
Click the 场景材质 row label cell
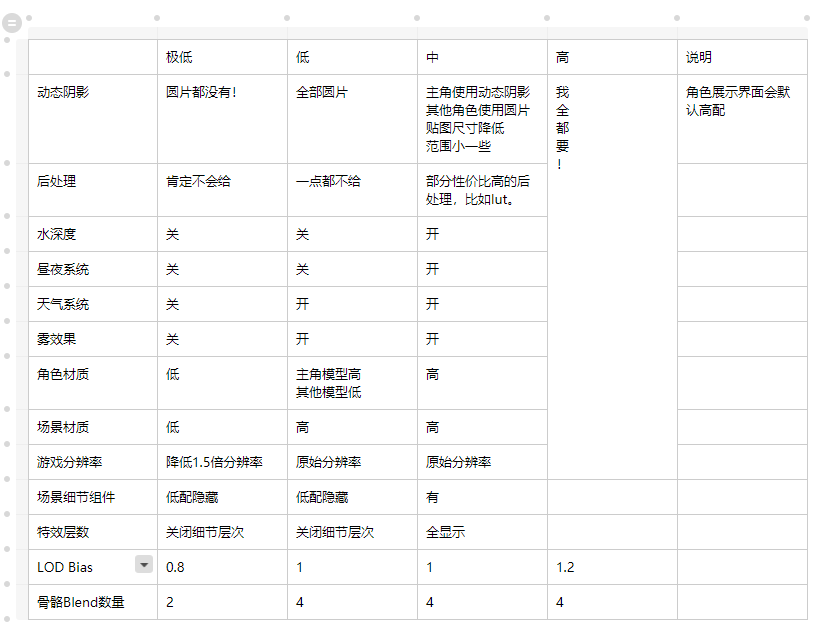tap(93, 427)
